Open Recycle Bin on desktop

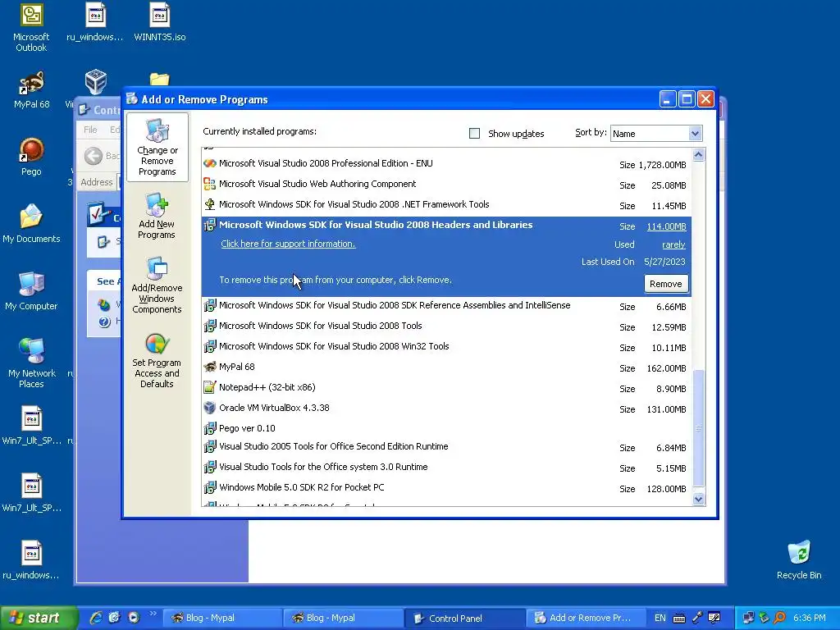pyautogui.click(x=799, y=560)
